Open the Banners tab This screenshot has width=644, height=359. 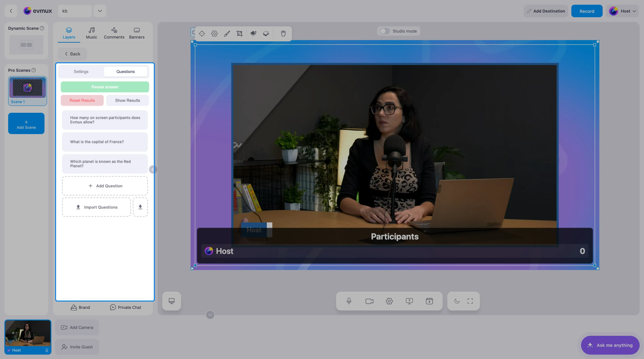point(137,33)
